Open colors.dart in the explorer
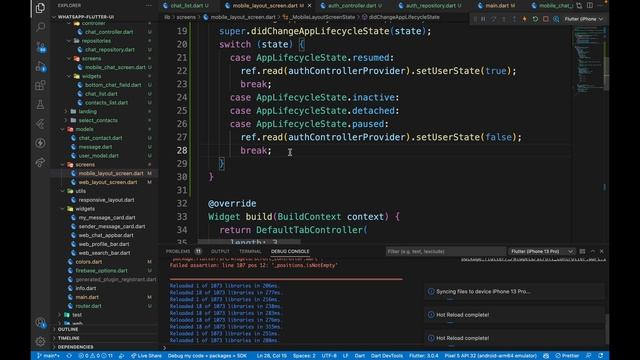Viewport: 640px width, 360px height. [x=89, y=262]
